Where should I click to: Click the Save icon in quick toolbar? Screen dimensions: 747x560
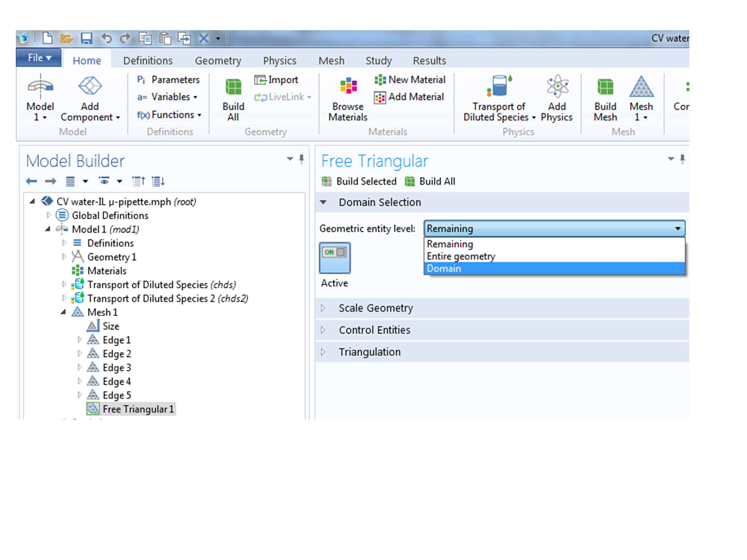click(86, 38)
